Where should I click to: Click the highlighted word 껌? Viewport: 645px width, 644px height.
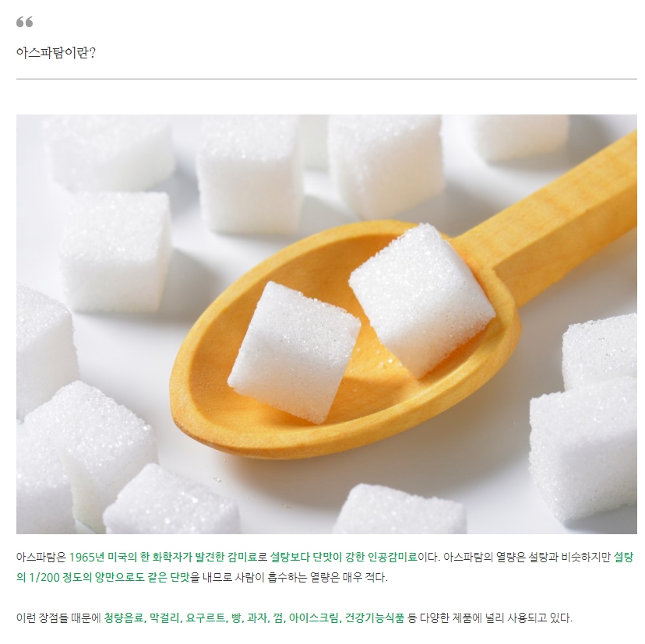coord(278,618)
